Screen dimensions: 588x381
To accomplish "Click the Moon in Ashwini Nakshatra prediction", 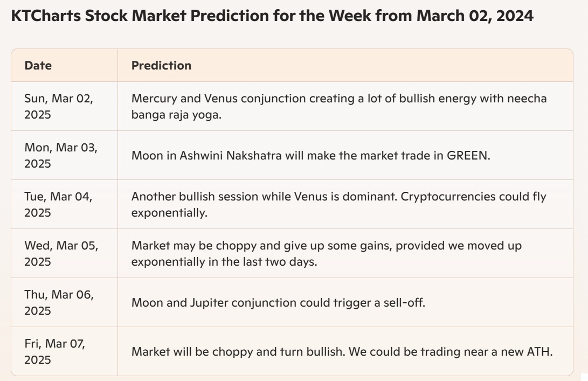I will click(310, 155).
